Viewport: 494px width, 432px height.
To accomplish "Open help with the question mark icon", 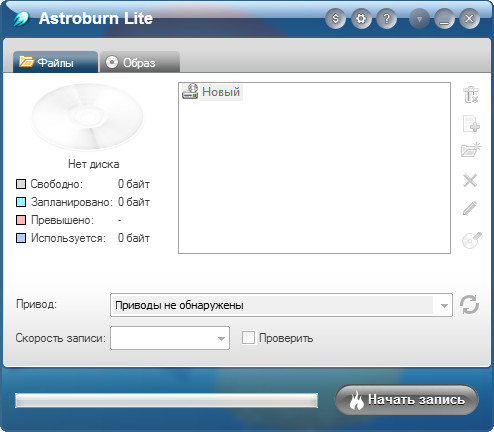I will point(387,18).
